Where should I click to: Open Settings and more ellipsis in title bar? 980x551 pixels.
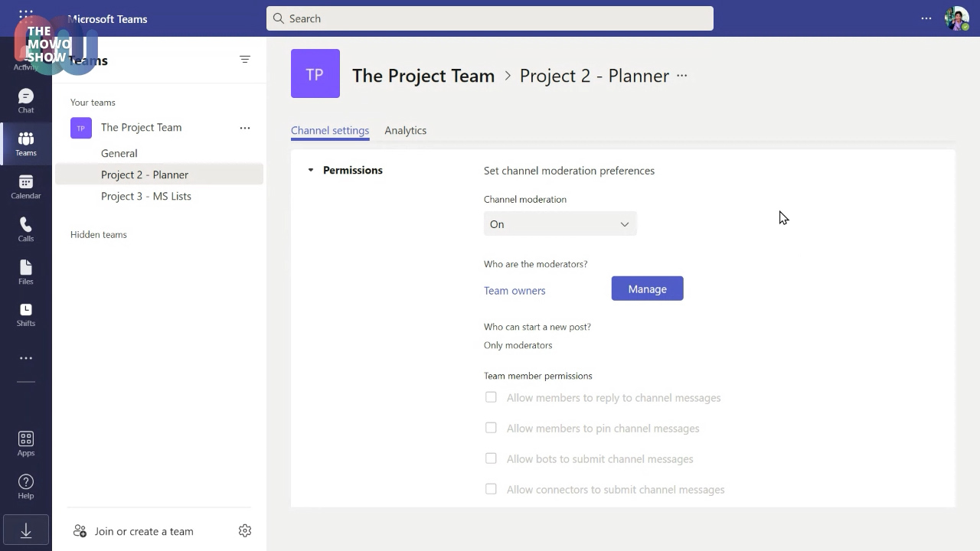pos(926,18)
